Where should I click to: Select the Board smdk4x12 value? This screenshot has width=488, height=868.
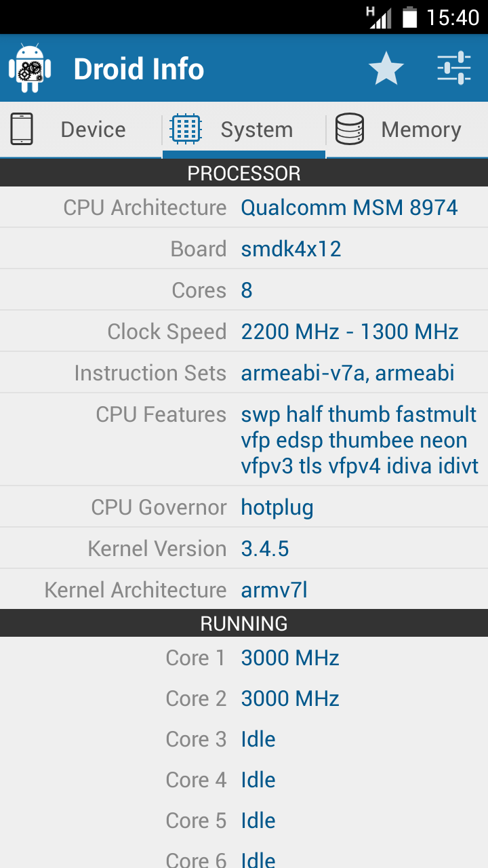point(291,249)
